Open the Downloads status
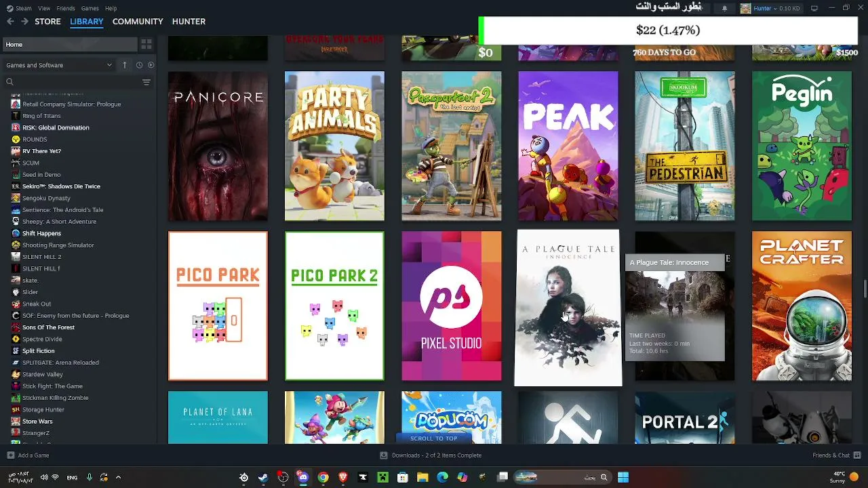Viewport: 868px width, 488px height. tap(431, 455)
